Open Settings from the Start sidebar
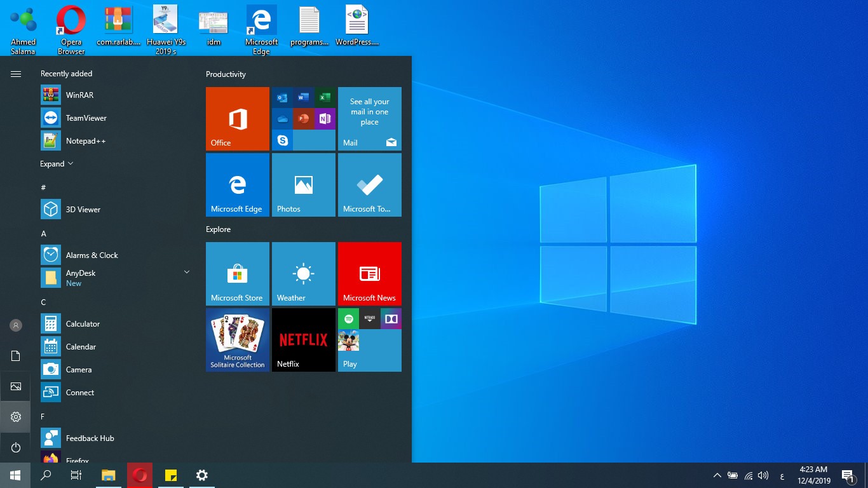868x488 pixels. pyautogui.click(x=16, y=417)
